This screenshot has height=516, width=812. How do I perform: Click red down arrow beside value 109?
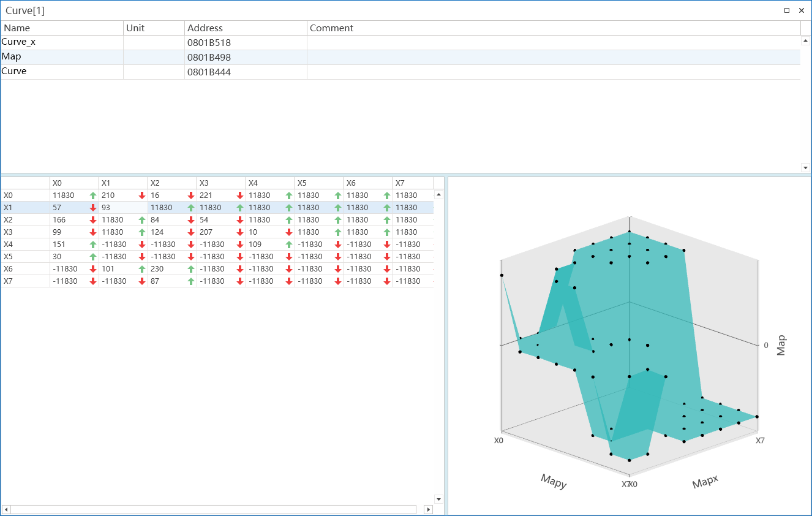(289, 245)
